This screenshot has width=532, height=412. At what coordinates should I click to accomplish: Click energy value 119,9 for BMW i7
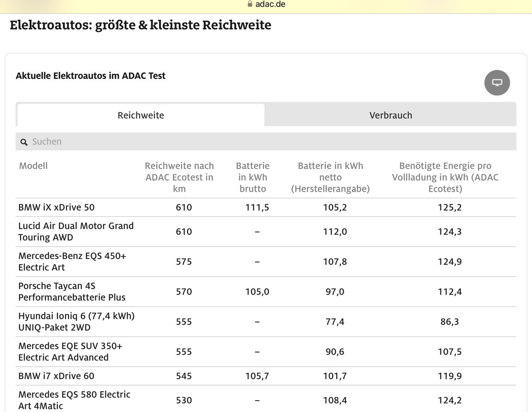coord(450,376)
